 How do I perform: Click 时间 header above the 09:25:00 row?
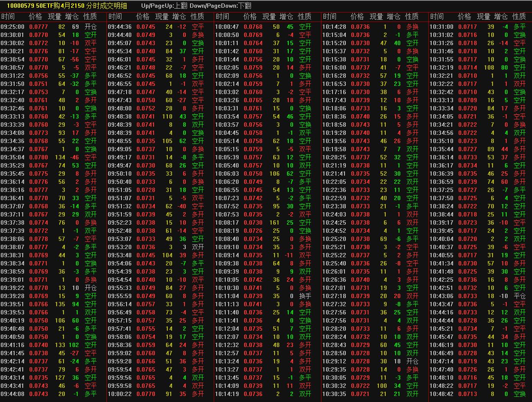(8, 16)
